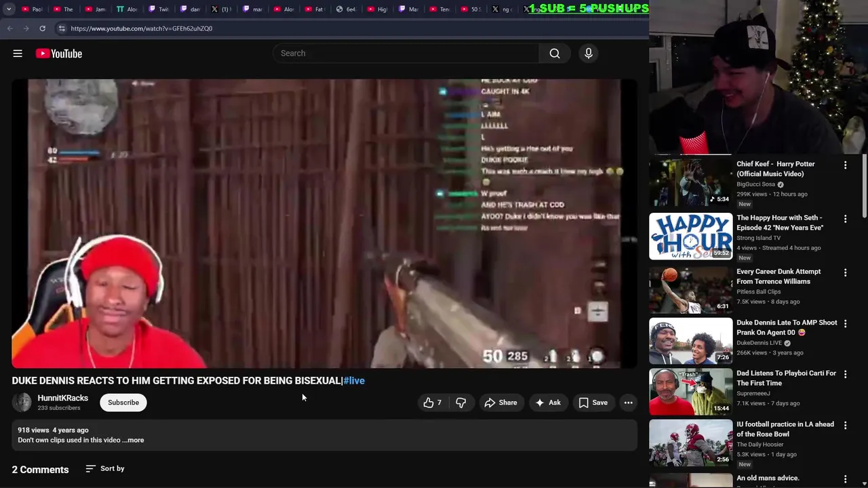The image size is (868, 488).
Task: Open the comments Sort by menu
Action: (x=105, y=468)
